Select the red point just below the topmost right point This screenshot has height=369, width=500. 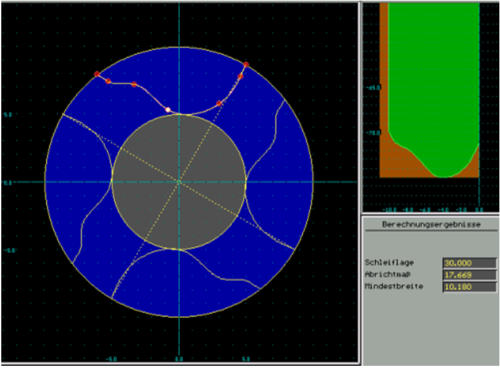240,76
